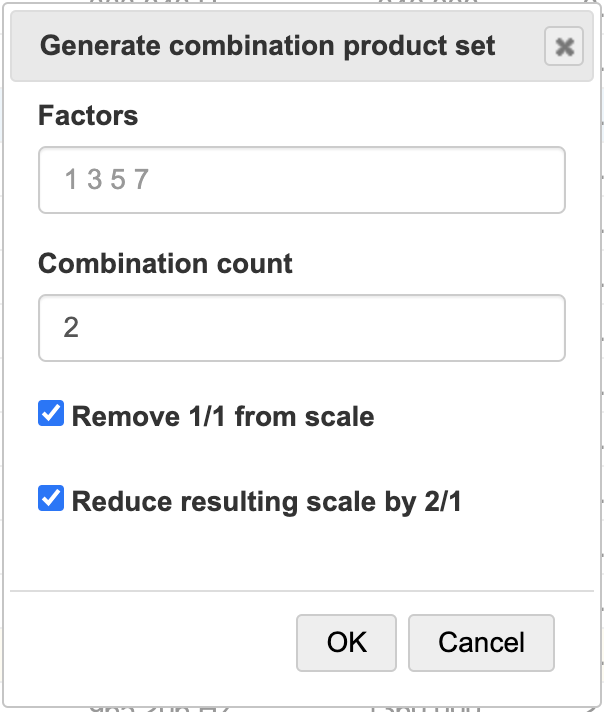Viewport: 604px width, 712px height.
Task: Close dialog with the X icon
Action: 564,47
